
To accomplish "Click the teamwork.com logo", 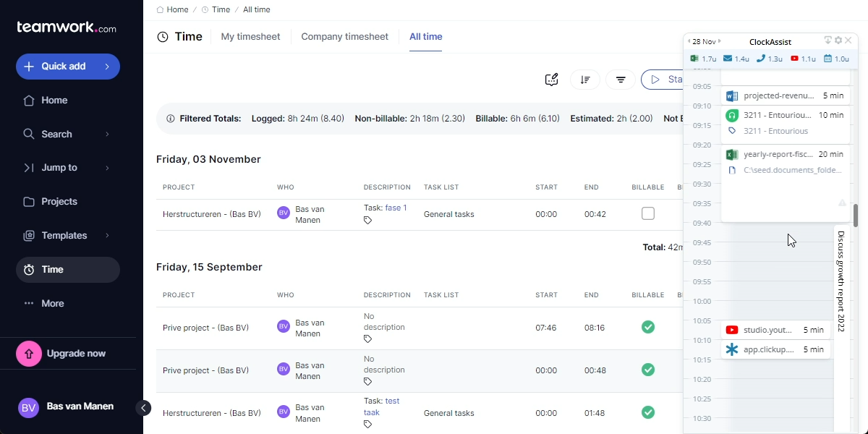I will [67, 27].
